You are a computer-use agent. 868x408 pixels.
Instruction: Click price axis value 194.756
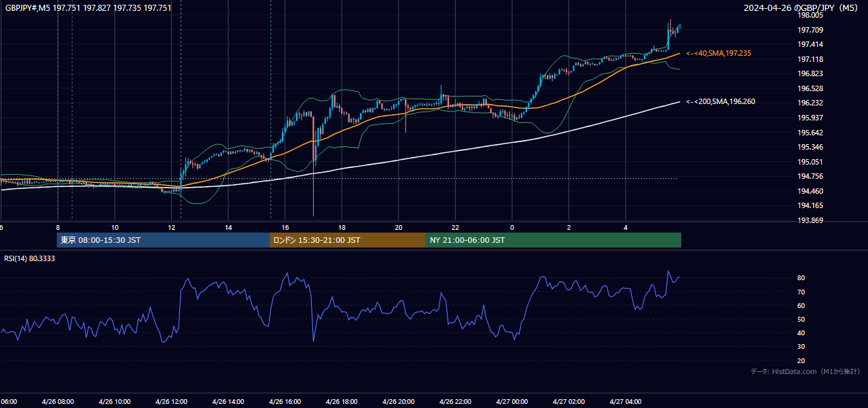[811, 176]
